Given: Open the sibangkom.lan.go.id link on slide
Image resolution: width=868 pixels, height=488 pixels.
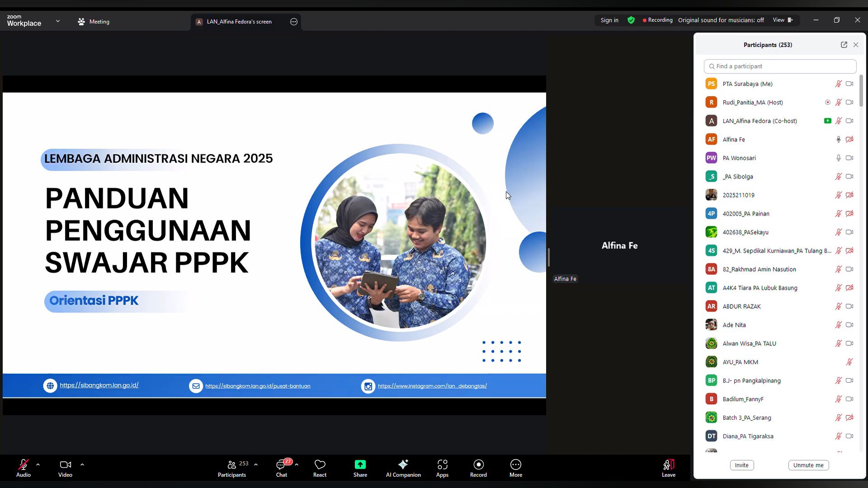Looking at the screenshot, I should click(99, 385).
